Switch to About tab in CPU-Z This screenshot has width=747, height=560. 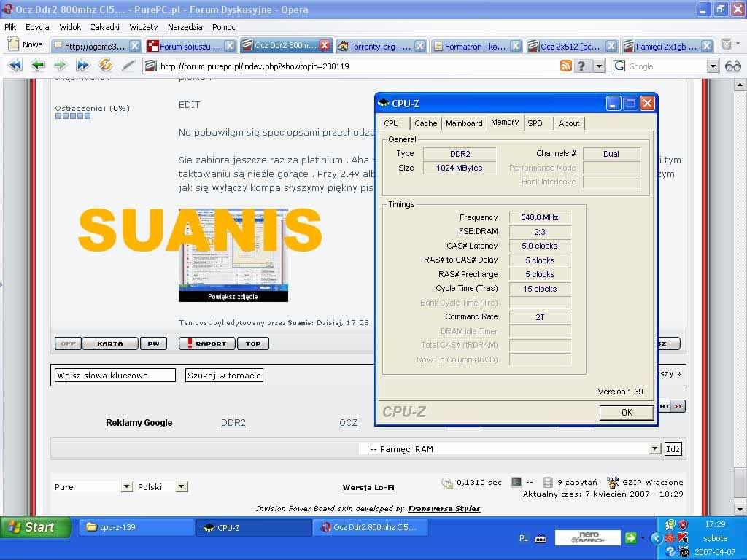tap(569, 123)
